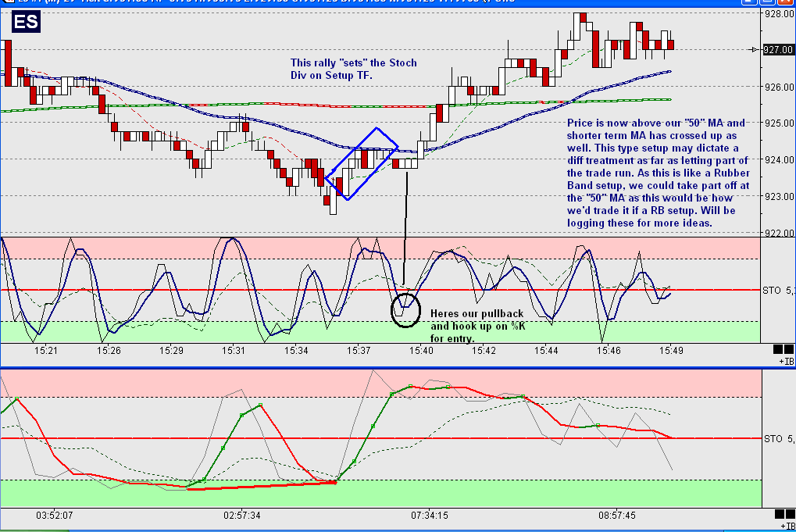Click the 07:34:15 time label in the bottom chart
This screenshot has height=532, width=796.
click(430, 516)
